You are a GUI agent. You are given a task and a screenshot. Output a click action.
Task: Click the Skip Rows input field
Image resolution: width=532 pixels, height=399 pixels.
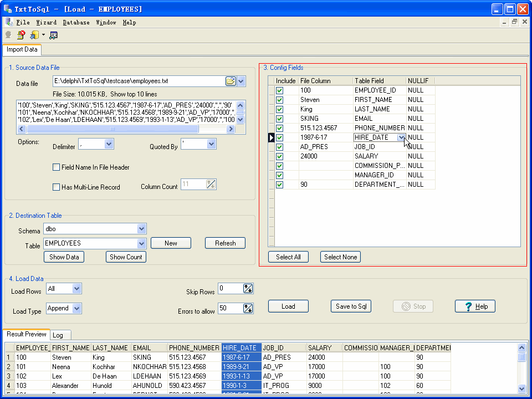(231, 289)
